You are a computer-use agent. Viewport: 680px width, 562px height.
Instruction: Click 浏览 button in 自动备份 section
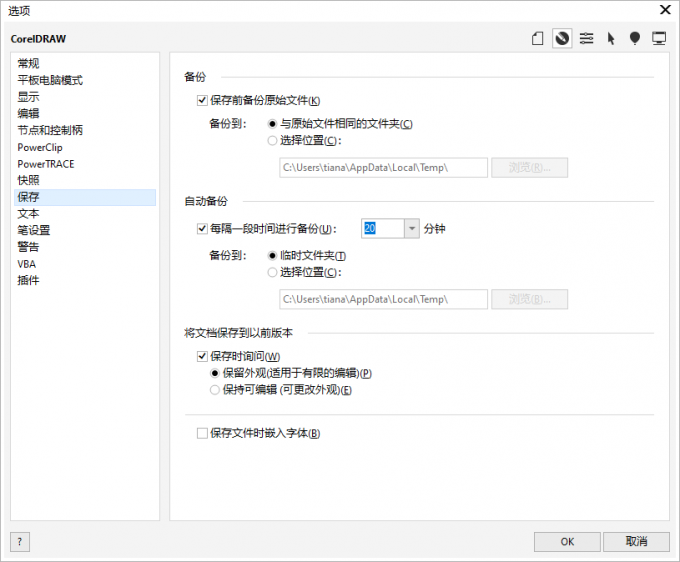529,299
